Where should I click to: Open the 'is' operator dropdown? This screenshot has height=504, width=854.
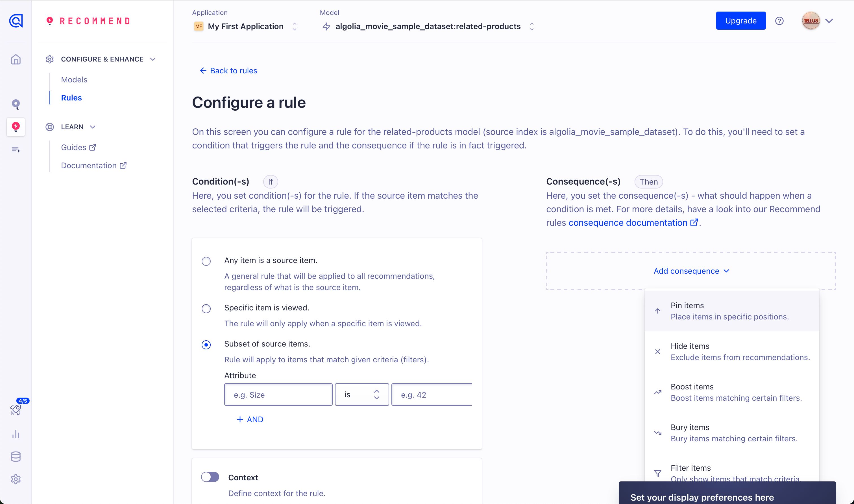pyautogui.click(x=361, y=395)
